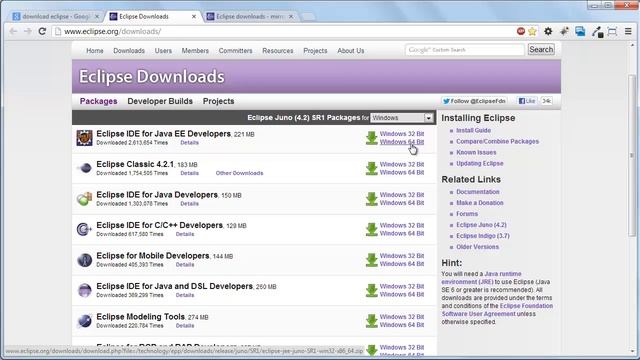The width and height of the screenshot is (640, 360).
Task: Click the Eclipse Classic package icon
Action: (84, 168)
